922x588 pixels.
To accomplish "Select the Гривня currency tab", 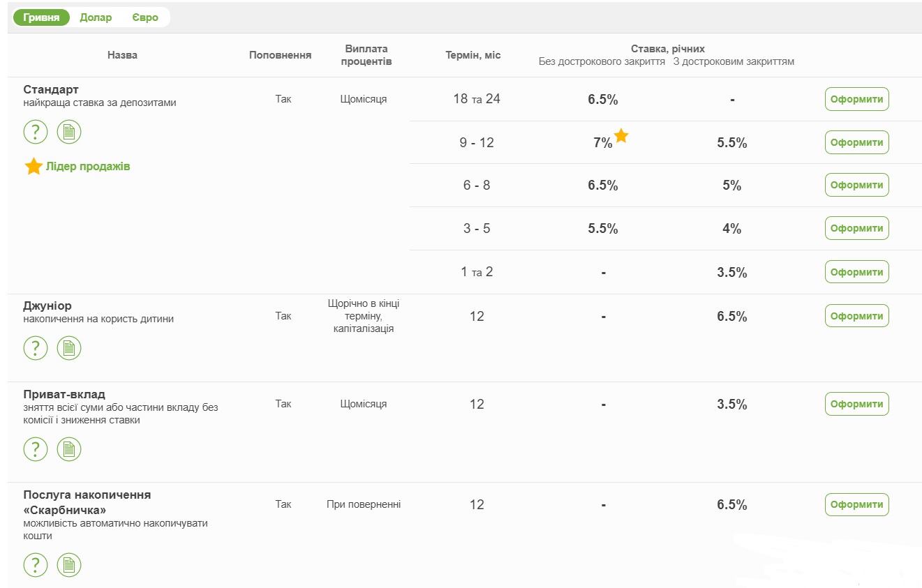I will [41, 17].
